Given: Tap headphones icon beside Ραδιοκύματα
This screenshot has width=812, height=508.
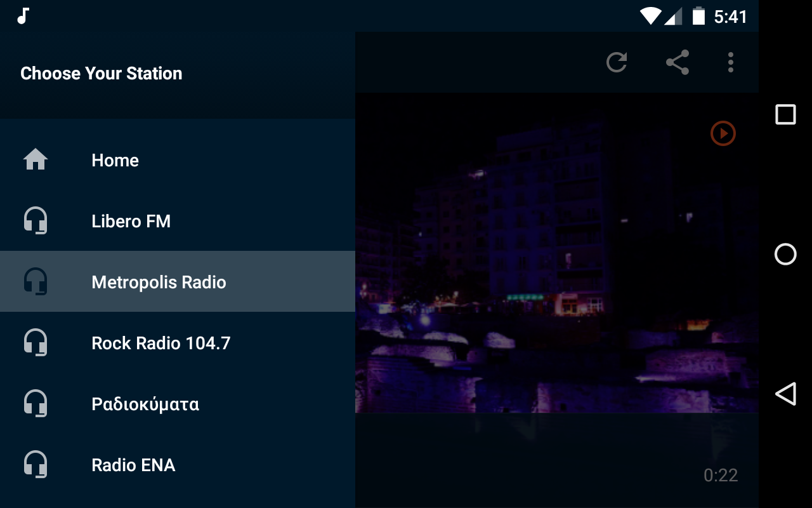Looking at the screenshot, I should coord(36,404).
